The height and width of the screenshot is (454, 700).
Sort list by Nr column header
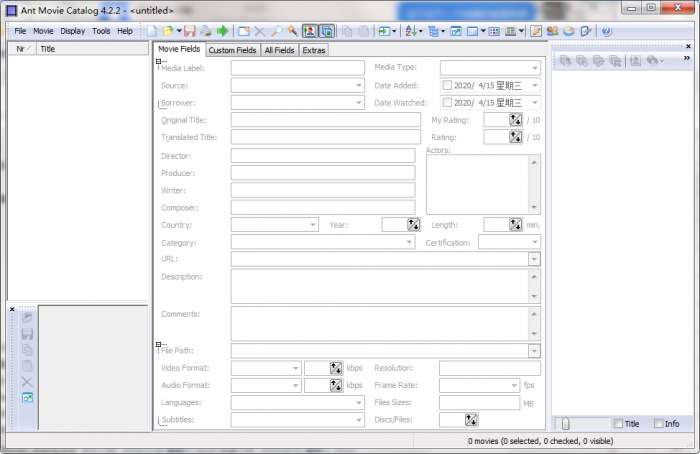(x=23, y=49)
